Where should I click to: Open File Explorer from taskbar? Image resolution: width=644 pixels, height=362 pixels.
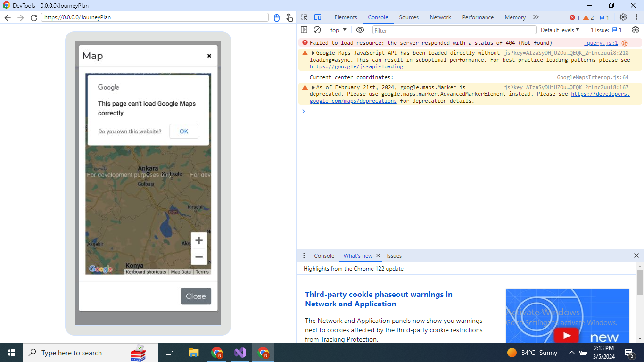[x=194, y=353]
